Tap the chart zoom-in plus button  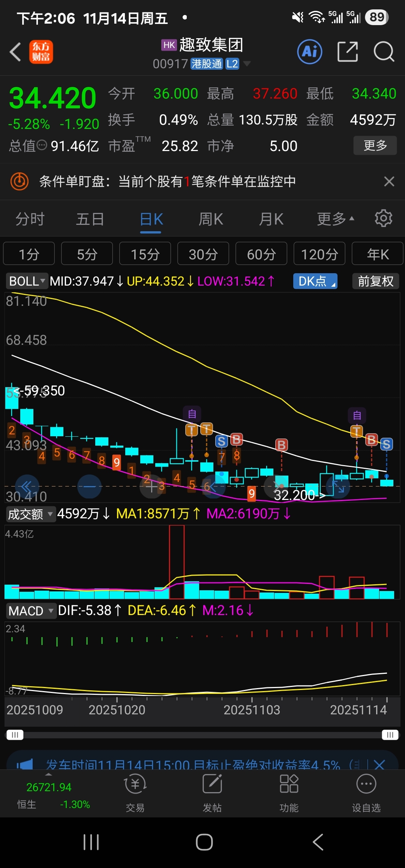pos(151,486)
